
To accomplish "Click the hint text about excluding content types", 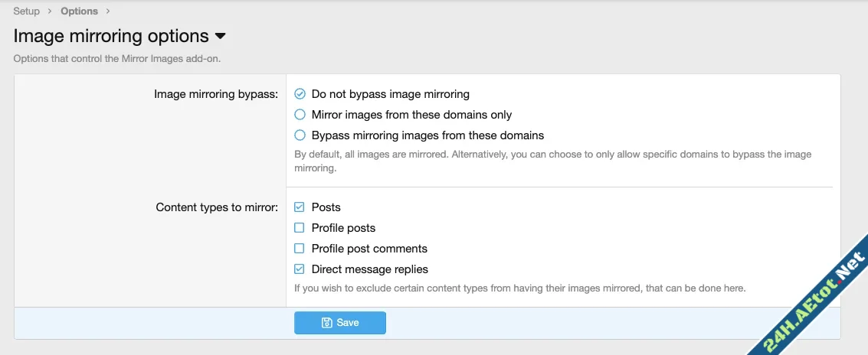I will click(519, 288).
